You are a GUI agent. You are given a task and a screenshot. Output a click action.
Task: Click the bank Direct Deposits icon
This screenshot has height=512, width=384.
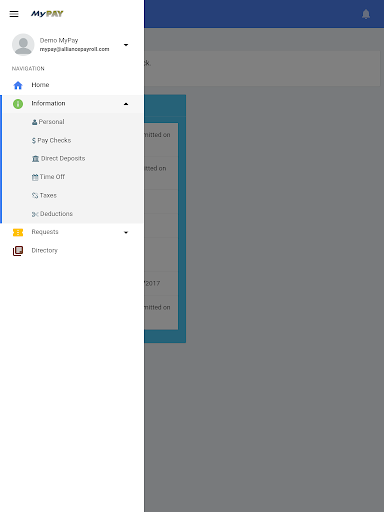point(35,159)
